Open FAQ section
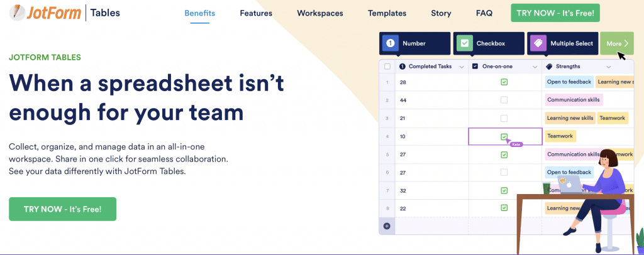Image resolution: width=644 pixels, height=255 pixels. click(x=484, y=13)
